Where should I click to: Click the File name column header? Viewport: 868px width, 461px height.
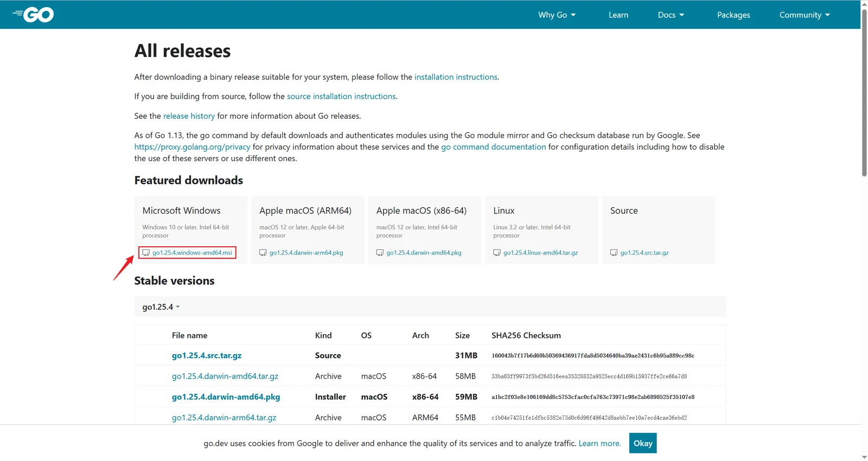click(x=189, y=336)
